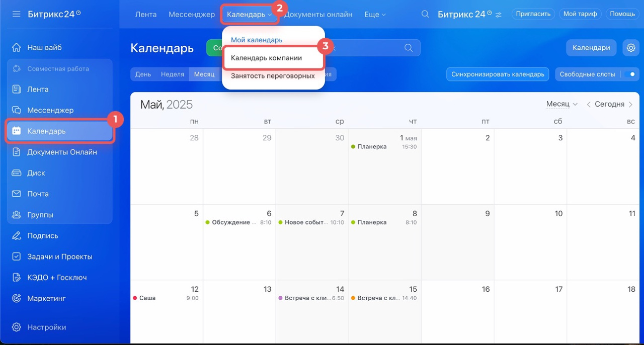Click the Группы sidebar people icon
644x345 pixels.
(x=17, y=215)
